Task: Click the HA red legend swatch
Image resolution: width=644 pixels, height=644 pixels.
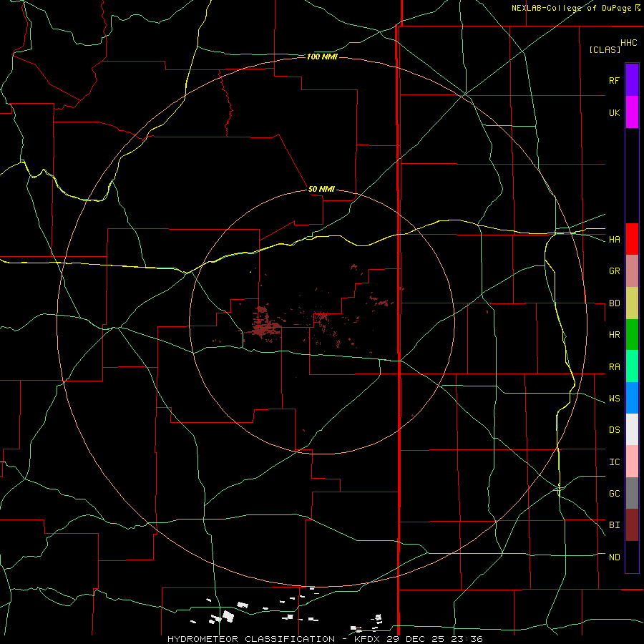Action: tap(632, 239)
